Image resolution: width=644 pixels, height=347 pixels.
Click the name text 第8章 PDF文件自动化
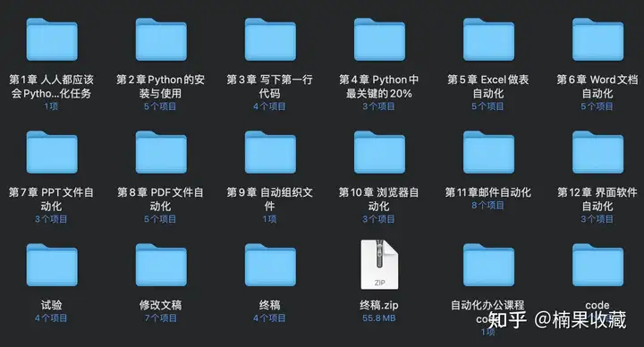coord(160,199)
